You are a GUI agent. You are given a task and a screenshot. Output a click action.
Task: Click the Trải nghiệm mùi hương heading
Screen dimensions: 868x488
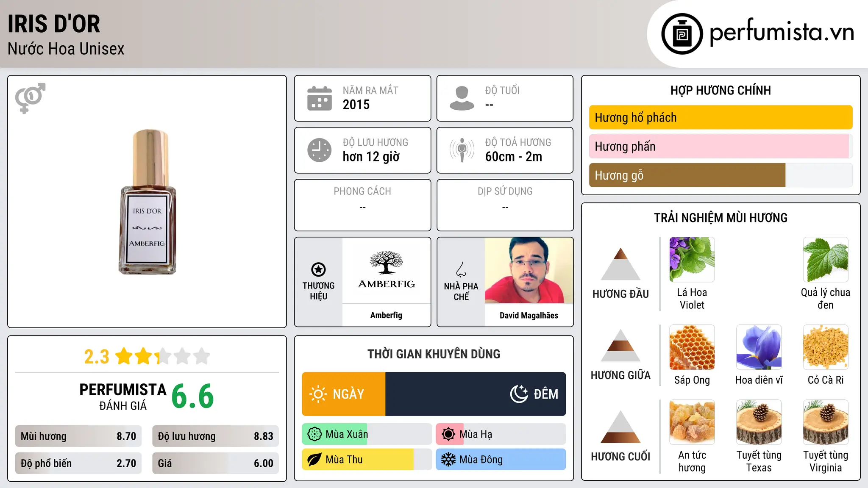coord(721,218)
